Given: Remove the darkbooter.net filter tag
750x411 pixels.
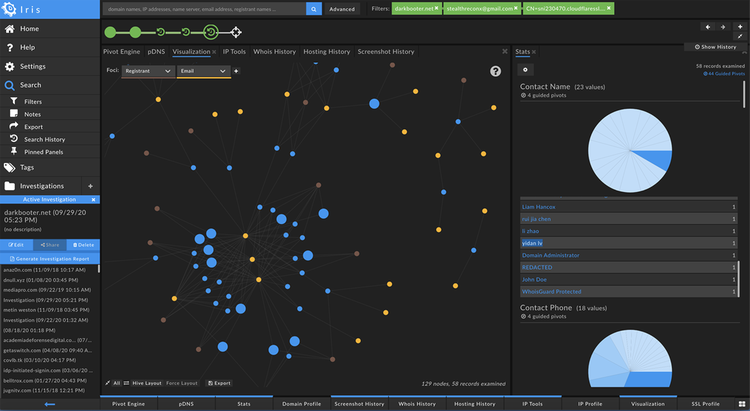Looking at the screenshot, I should [436, 8].
